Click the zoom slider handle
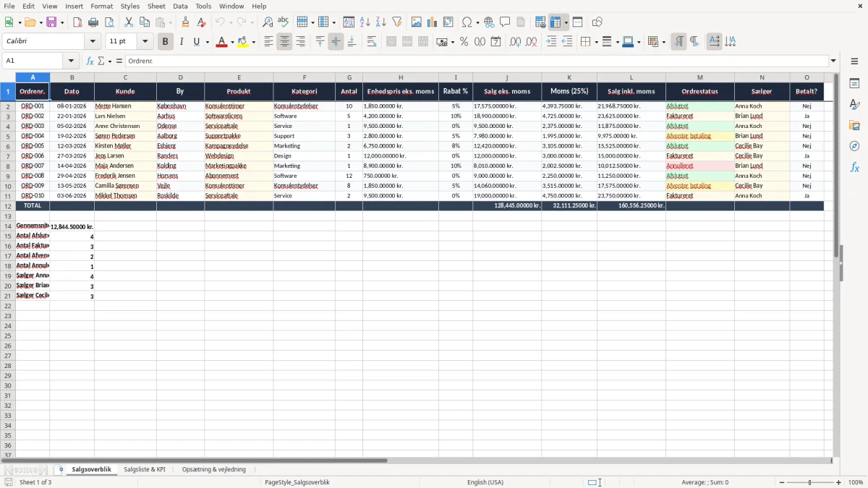 point(809,482)
